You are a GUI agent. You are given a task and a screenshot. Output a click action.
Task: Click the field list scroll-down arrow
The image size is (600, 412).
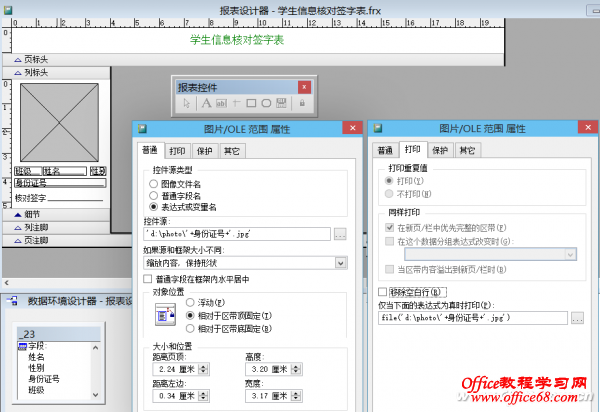point(96,395)
